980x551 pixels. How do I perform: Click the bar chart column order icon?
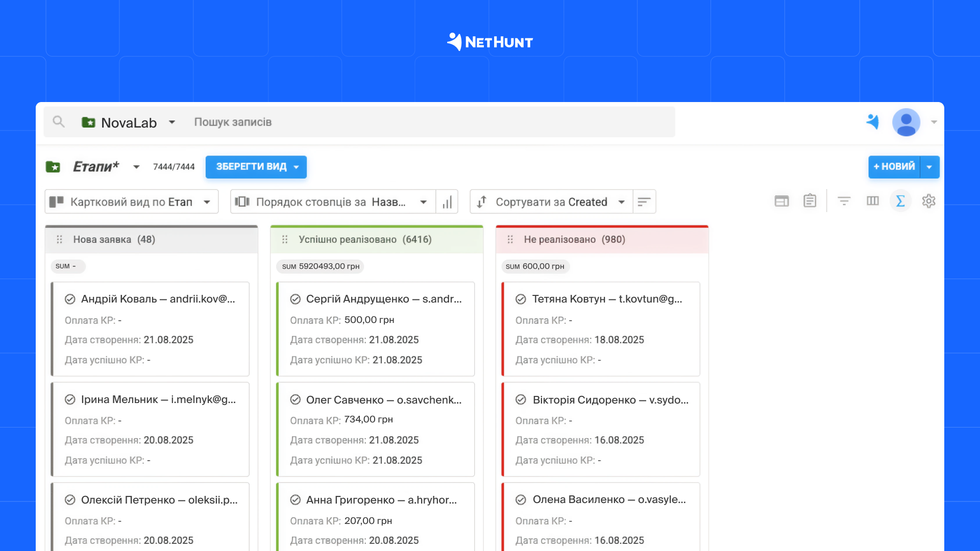point(447,202)
